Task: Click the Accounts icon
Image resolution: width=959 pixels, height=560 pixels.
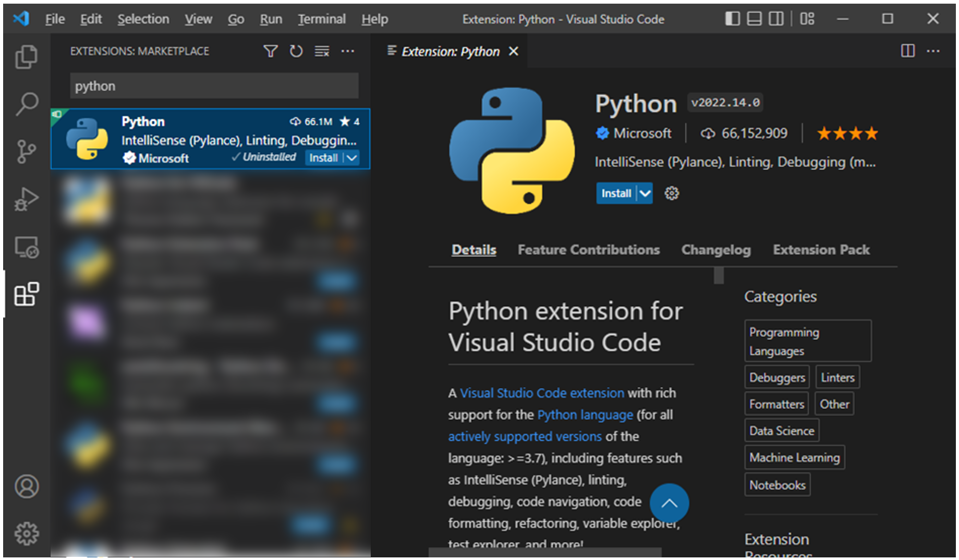Action: tap(26, 486)
